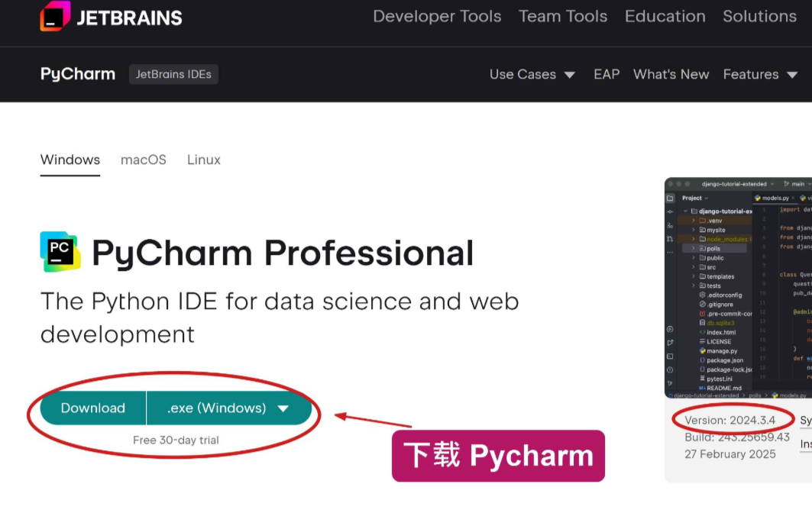The width and height of the screenshot is (812, 516).
Task: Open the What's New link
Action: (671, 75)
